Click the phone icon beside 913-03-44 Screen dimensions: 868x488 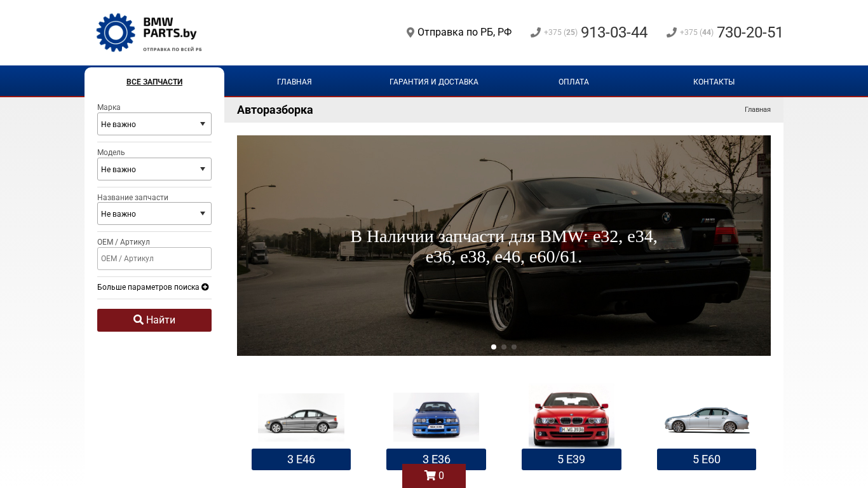pyautogui.click(x=536, y=32)
